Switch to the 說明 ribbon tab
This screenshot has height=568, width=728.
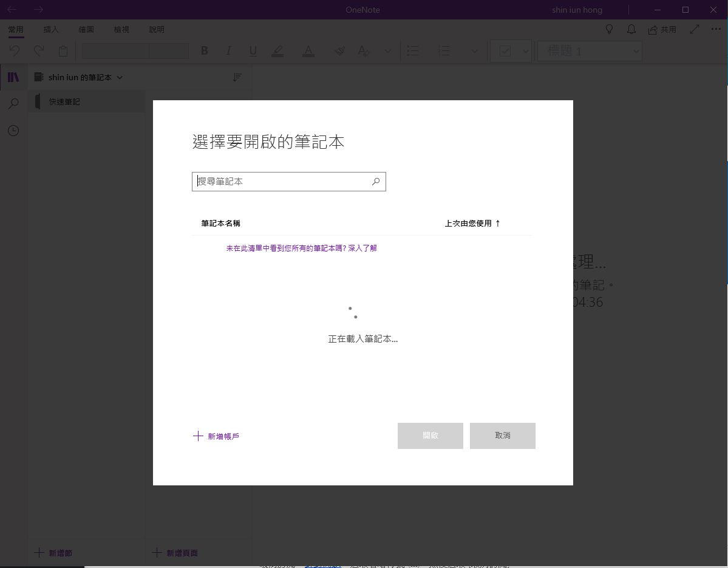[x=157, y=30]
